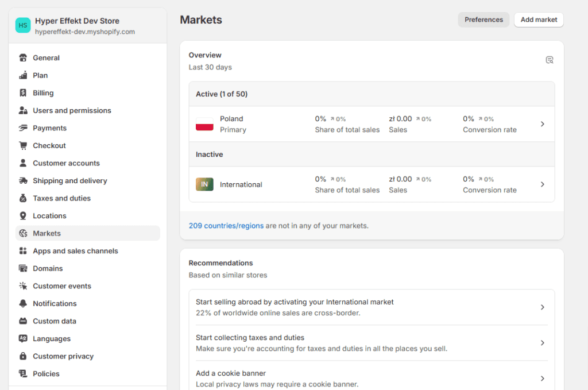Screen dimensions: 588x390
Task: Click the Inactive section header
Action: click(x=209, y=155)
